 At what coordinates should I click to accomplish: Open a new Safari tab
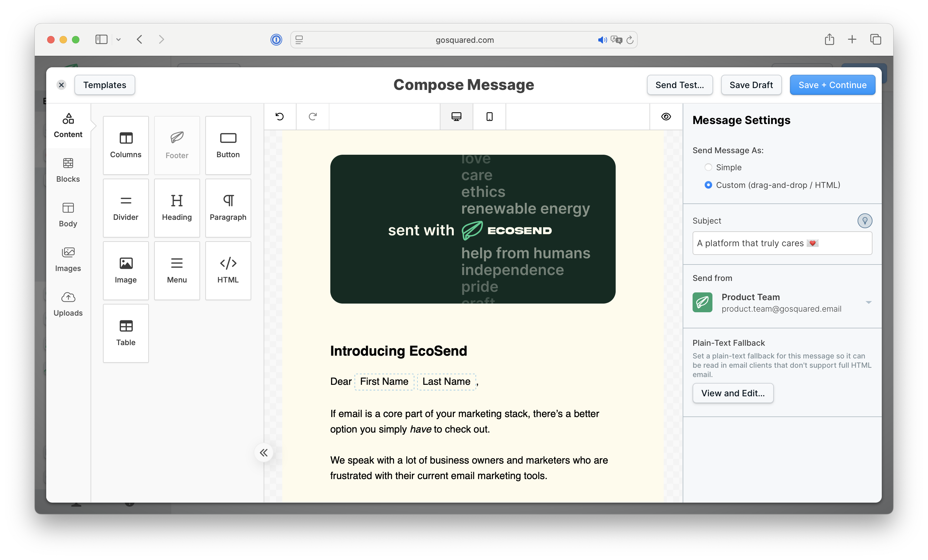pyautogui.click(x=852, y=40)
